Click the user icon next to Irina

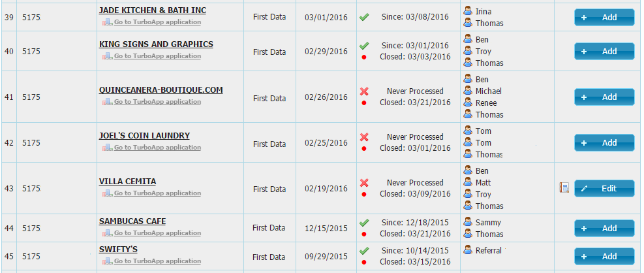tap(467, 11)
